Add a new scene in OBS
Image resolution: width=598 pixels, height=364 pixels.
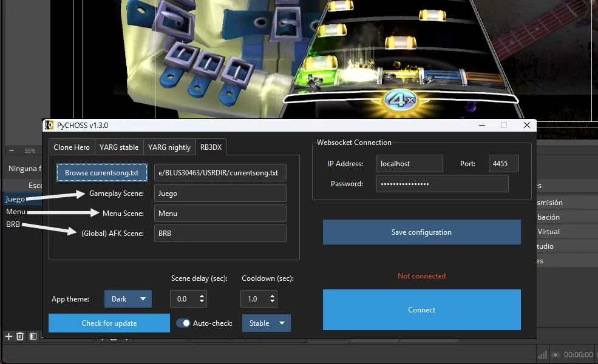tap(8, 336)
